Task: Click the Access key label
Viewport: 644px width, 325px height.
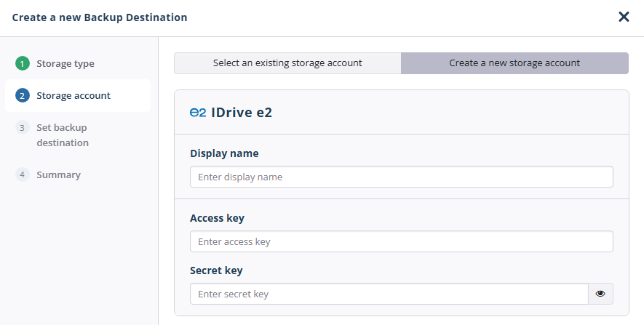Action: (x=217, y=218)
